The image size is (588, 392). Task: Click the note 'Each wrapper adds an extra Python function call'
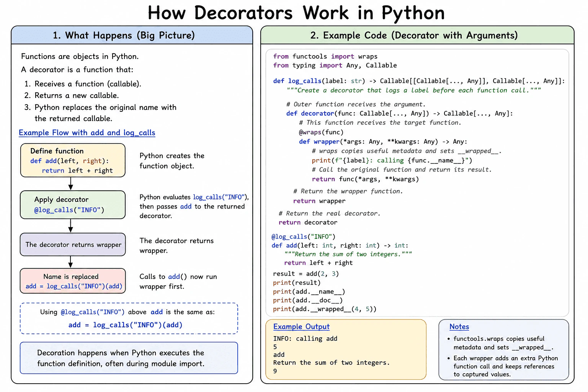(x=503, y=366)
